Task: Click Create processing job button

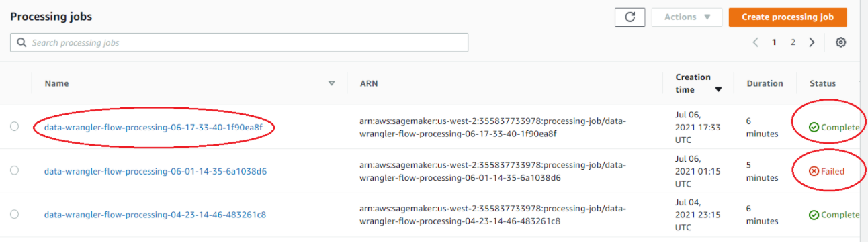Action: point(787,17)
